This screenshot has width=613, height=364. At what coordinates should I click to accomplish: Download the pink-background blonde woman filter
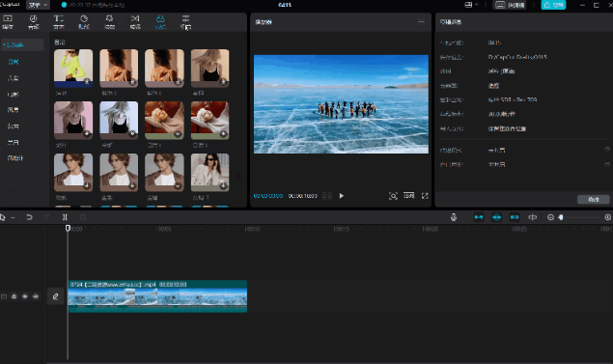pyautogui.click(x=87, y=133)
